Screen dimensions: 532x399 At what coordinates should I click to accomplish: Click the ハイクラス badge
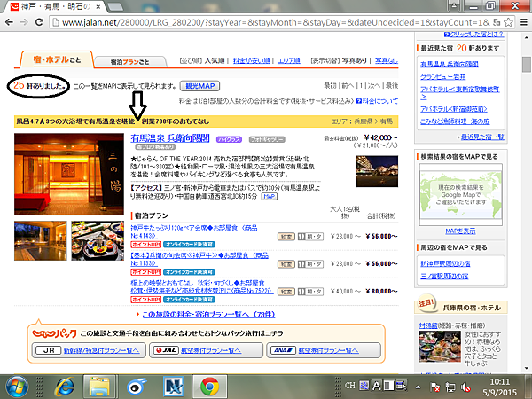229,139
